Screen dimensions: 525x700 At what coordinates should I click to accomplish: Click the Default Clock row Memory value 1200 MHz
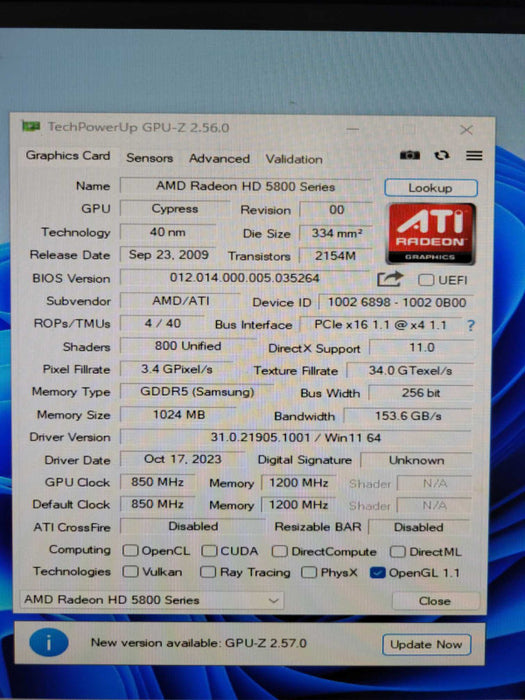(x=298, y=505)
